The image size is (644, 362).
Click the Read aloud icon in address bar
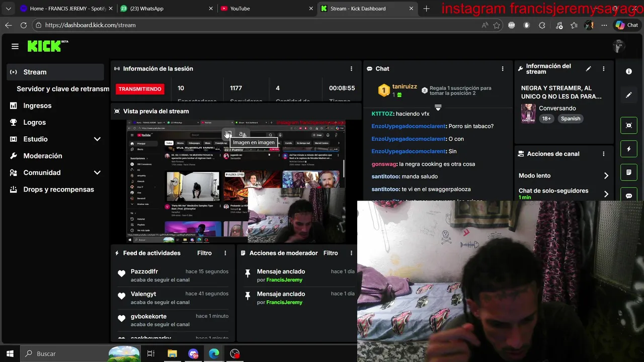[x=485, y=25]
